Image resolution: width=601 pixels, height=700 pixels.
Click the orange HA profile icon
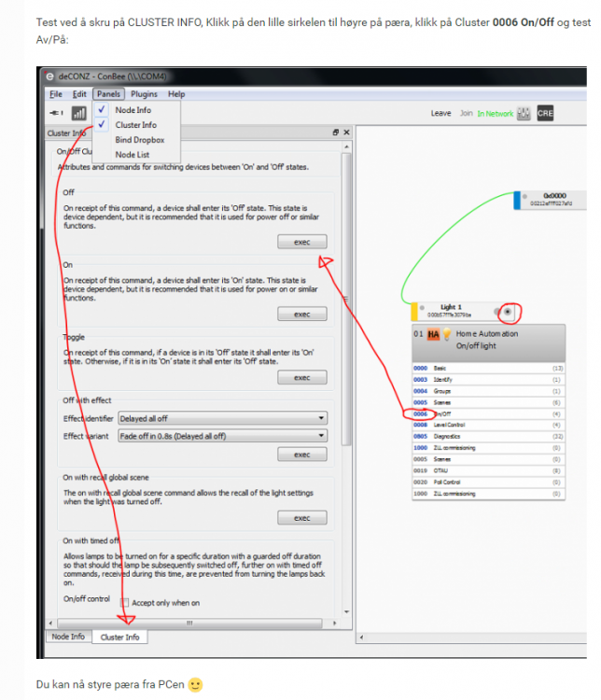click(x=433, y=335)
